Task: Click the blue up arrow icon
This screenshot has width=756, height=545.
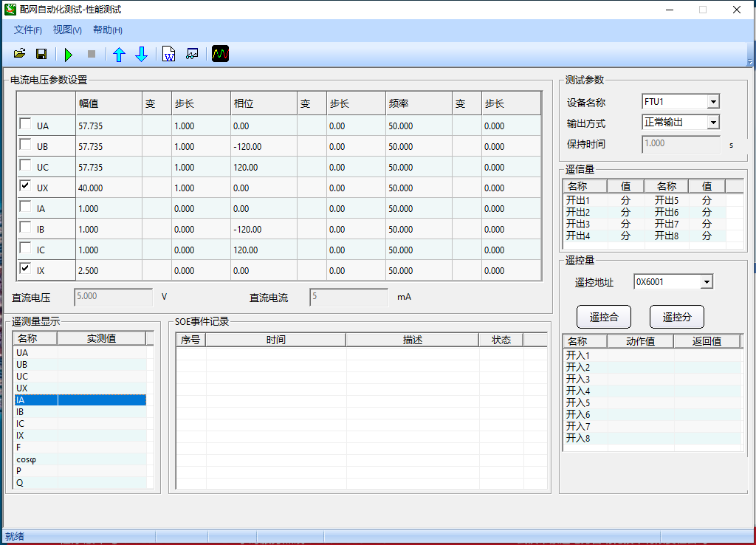Action: (x=119, y=54)
